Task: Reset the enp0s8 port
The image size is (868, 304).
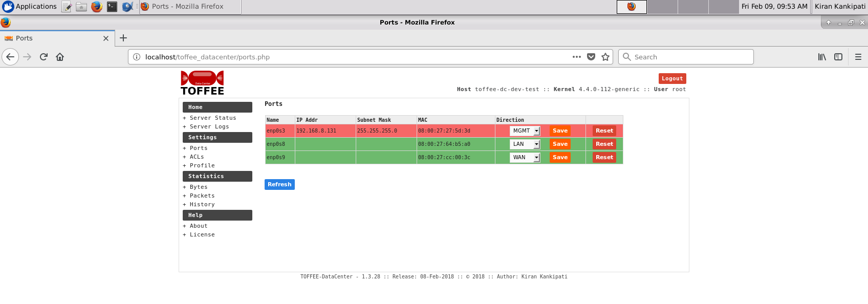Action: tap(604, 144)
